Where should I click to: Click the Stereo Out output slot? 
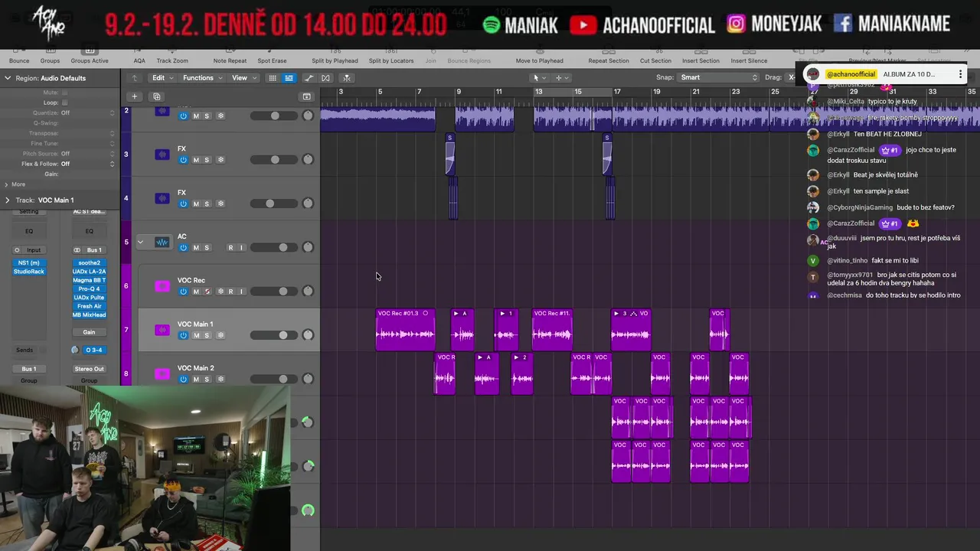tap(89, 369)
